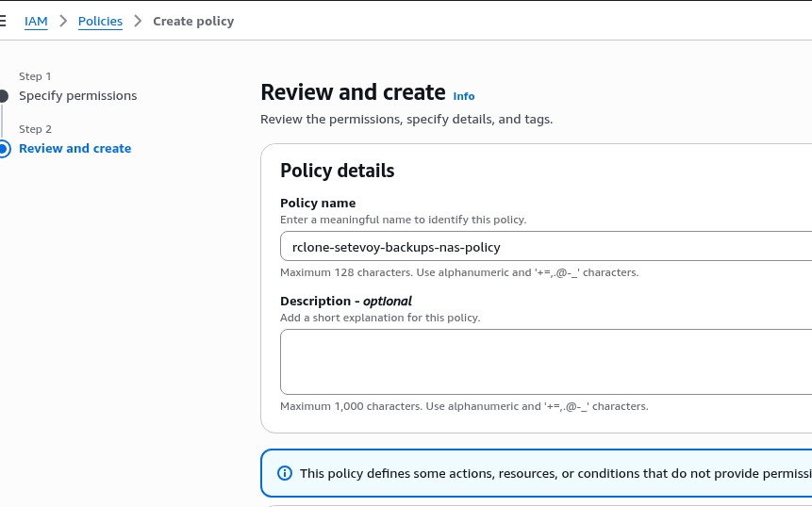Go to the IAM breadcrumb link
This screenshot has width=812, height=507.
(x=36, y=21)
